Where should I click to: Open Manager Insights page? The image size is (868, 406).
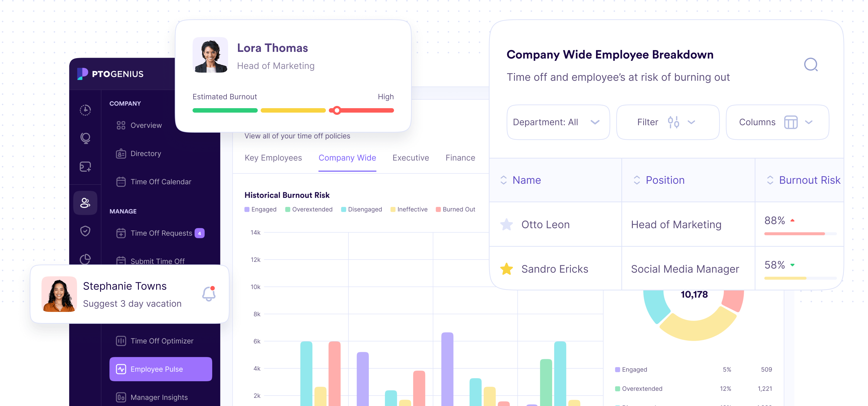tap(152, 397)
